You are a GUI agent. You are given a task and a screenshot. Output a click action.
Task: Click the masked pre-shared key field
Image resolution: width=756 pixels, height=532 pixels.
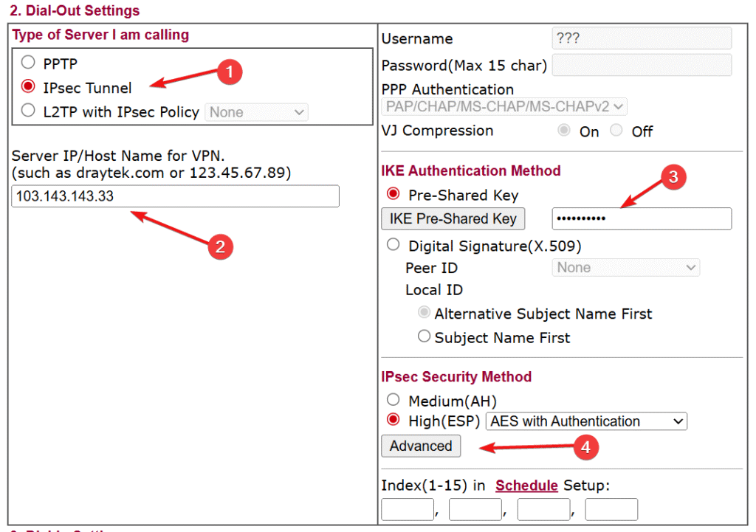click(641, 218)
